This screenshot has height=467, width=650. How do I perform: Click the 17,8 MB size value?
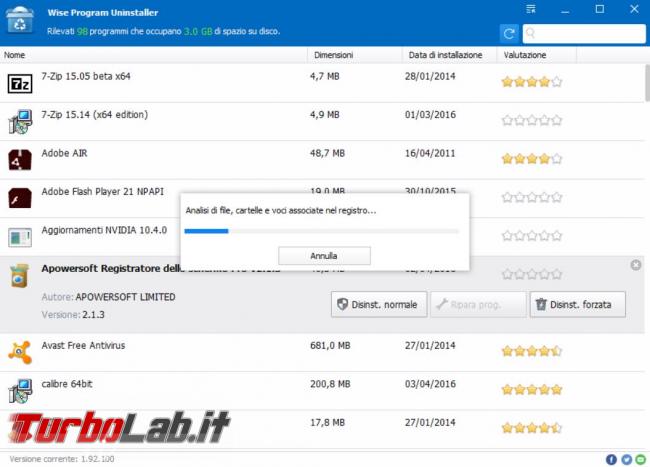click(x=327, y=423)
